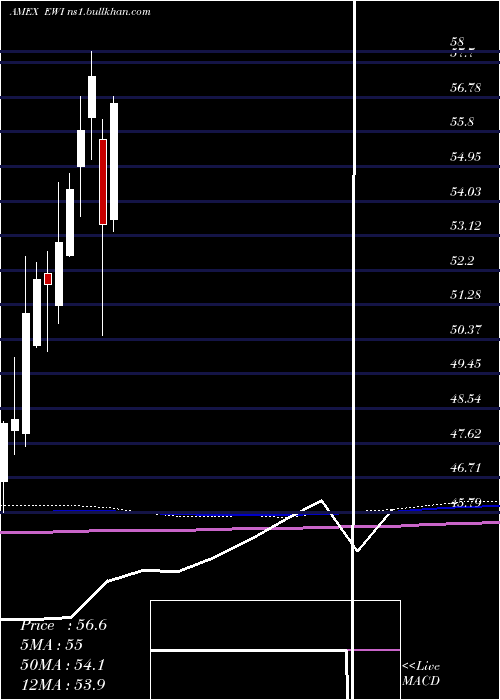This screenshot has width=500, height=700.
Task: Click the 'Price : 56.6' readout
Action: click(63, 625)
